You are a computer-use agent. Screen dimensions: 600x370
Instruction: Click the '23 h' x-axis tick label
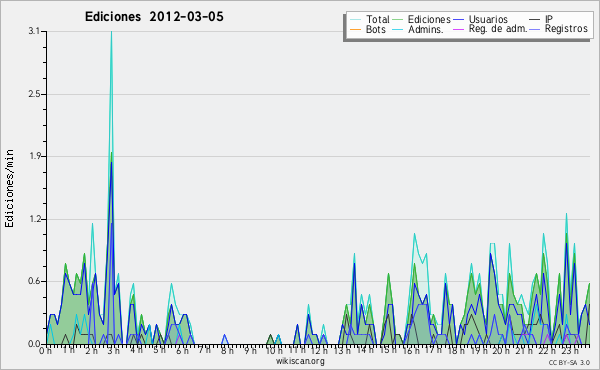pyautogui.click(x=569, y=351)
